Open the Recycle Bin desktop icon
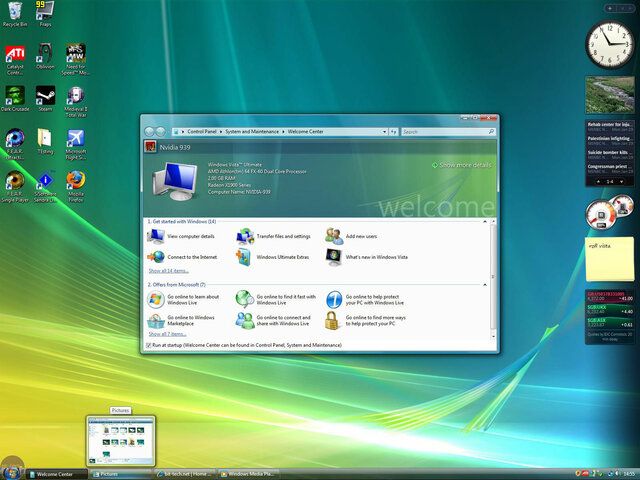Image resolution: width=640 pixels, height=480 pixels. pyautogui.click(x=15, y=14)
